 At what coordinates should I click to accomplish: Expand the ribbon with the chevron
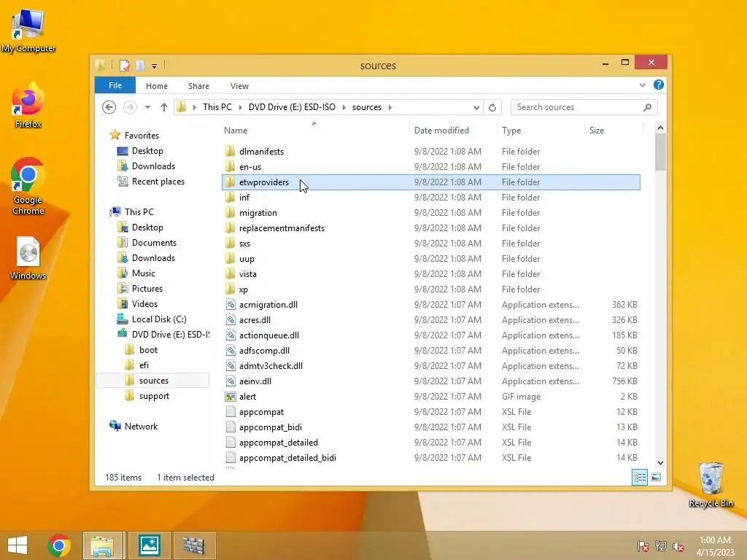(642, 85)
